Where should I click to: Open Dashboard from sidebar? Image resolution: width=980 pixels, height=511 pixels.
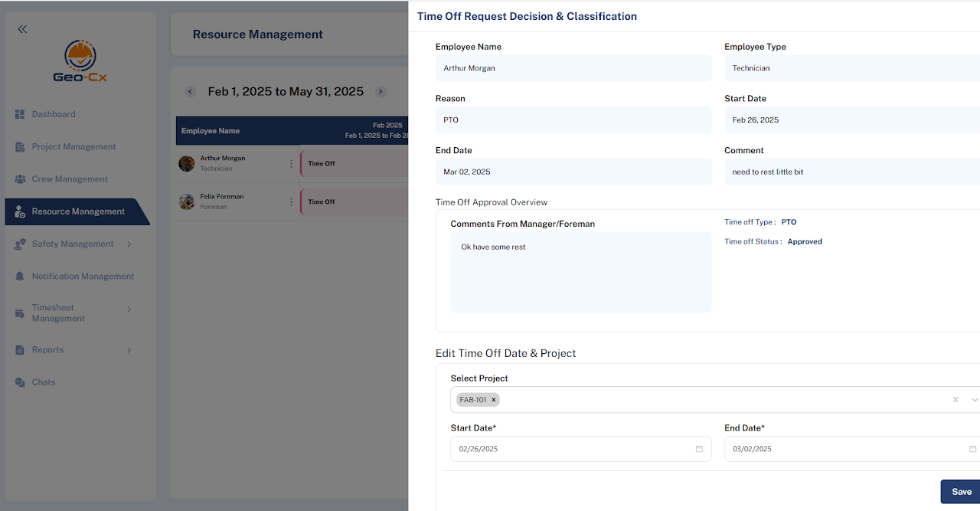pos(54,114)
